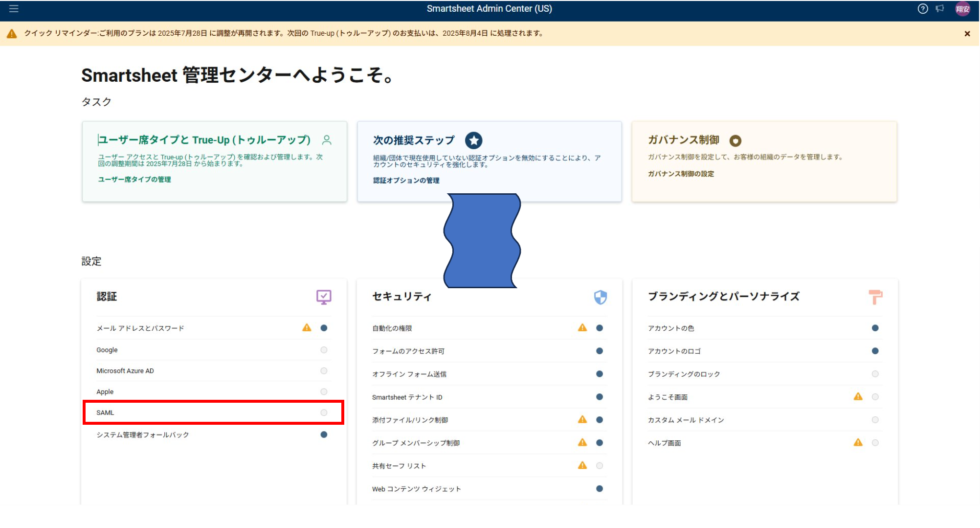The height and width of the screenshot is (528, 980).
Task: Toggle 共有セーフ リスト status indicator
Action: click(x=600, y=466)
